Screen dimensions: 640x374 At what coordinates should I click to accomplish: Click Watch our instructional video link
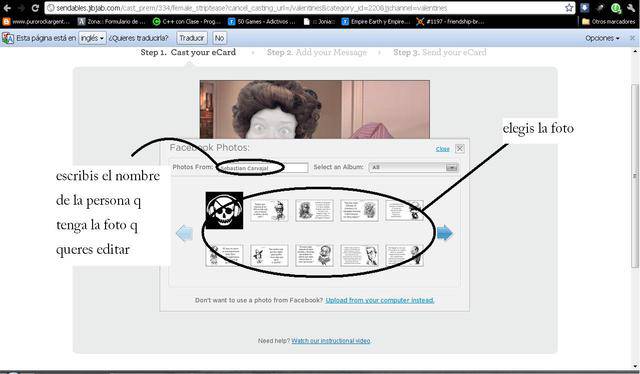click(x=331, y=341)
